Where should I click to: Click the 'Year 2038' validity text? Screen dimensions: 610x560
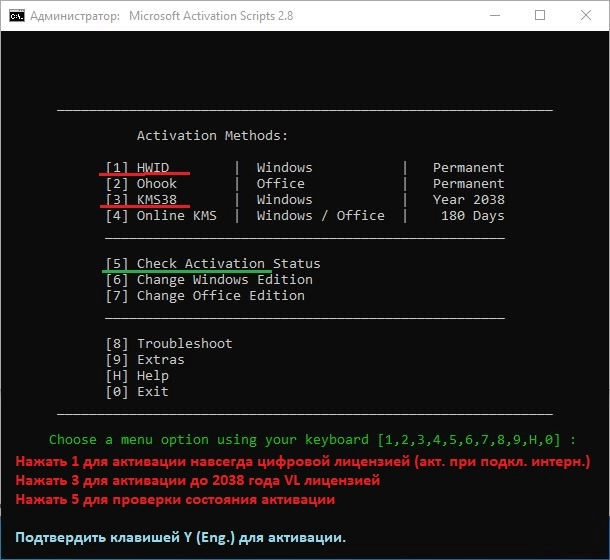(468, 200)
